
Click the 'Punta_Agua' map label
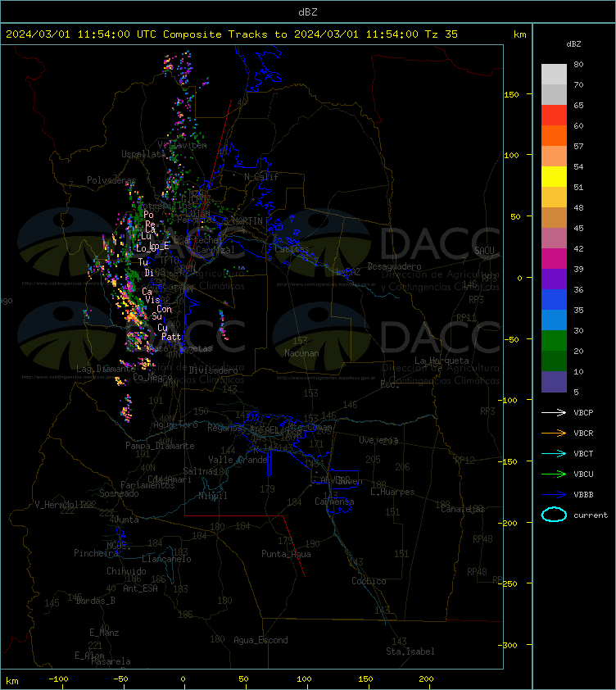coord(286,554)
